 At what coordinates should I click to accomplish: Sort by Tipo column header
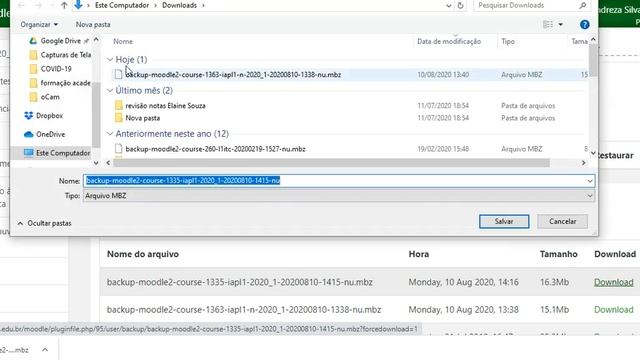point(508,41)
